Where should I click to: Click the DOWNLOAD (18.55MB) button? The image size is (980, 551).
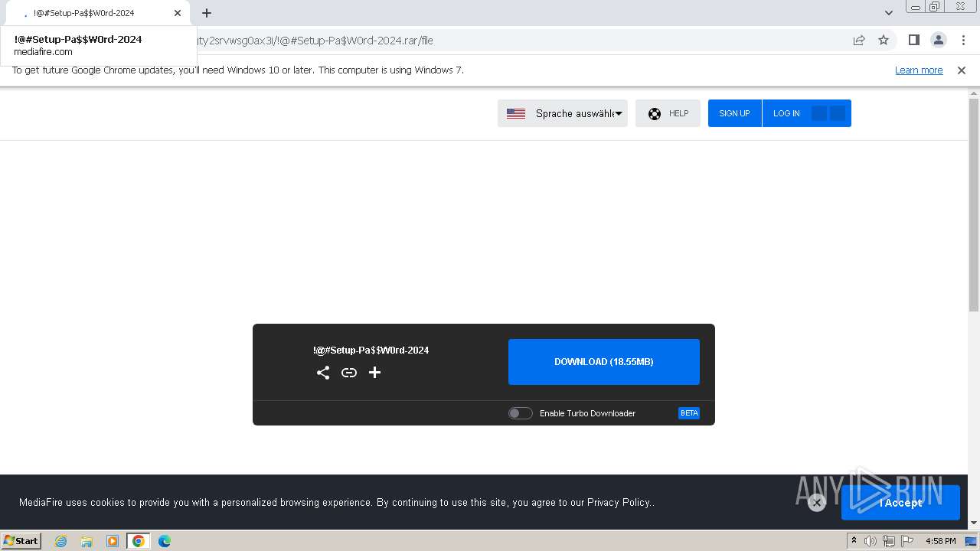click(604, 362)
